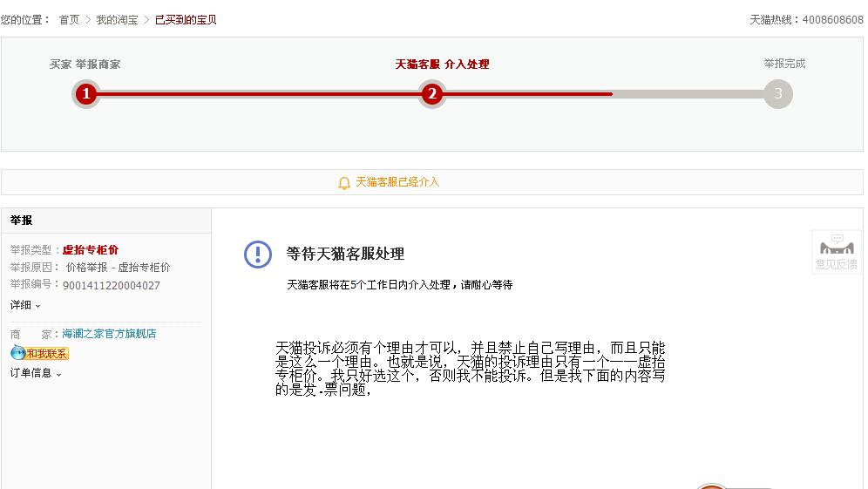The height and width of the screenshot is (489, 868).
Task: Click 举报完成 step label
Action: [x=784, y=64]
